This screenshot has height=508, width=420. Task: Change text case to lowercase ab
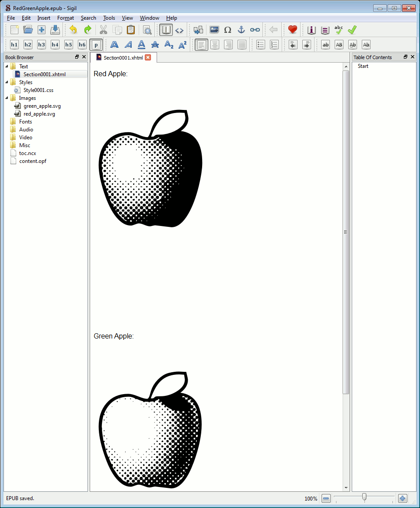325,45
